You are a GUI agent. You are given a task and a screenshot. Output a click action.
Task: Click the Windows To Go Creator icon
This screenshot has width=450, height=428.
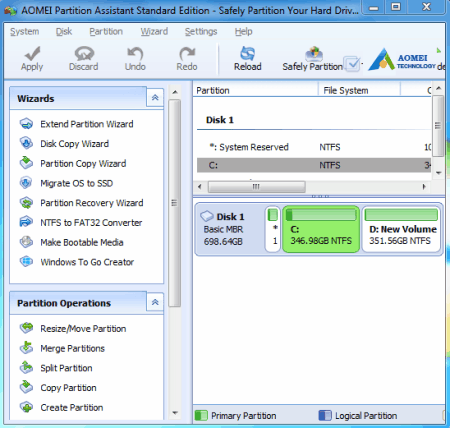[26, 262]
